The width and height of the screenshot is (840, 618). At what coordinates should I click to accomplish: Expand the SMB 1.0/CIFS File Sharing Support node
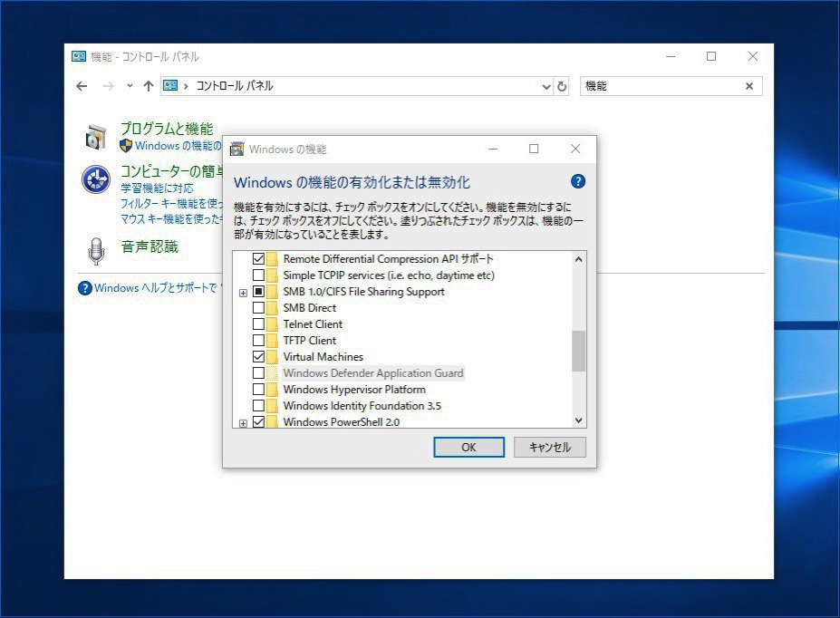click(x=243, y=293)
